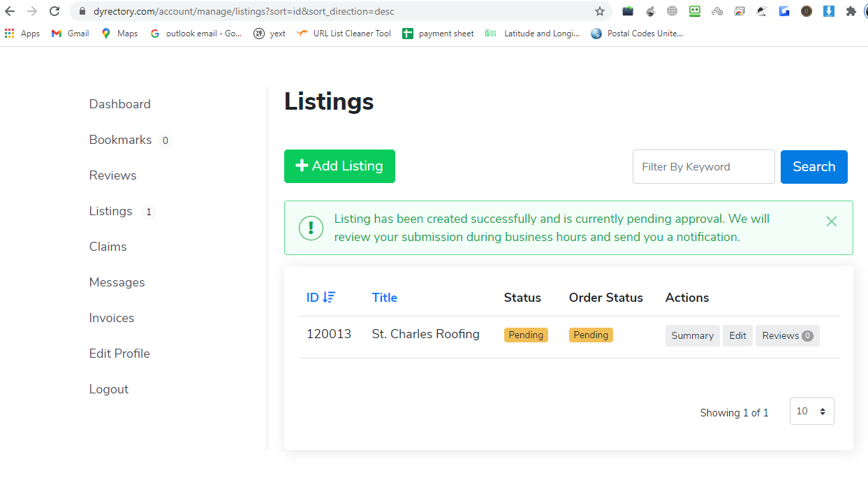View Summary of listing 120013
Screen dimensions: 868x480
(692, 335)
